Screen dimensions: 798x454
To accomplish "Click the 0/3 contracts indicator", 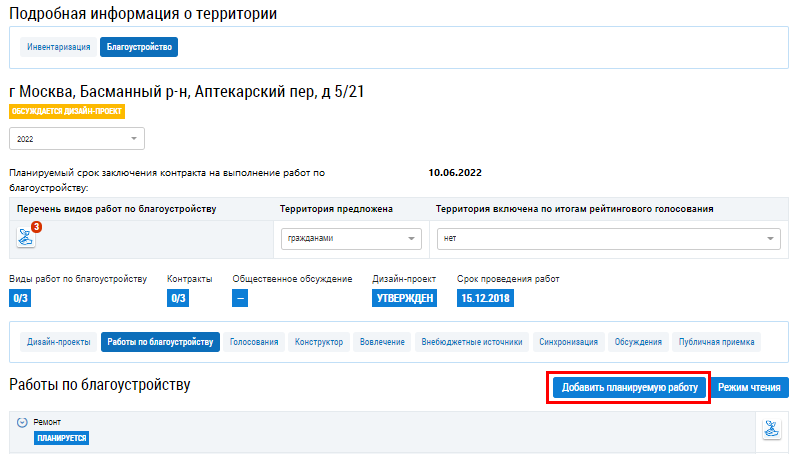I will (178, 298).
